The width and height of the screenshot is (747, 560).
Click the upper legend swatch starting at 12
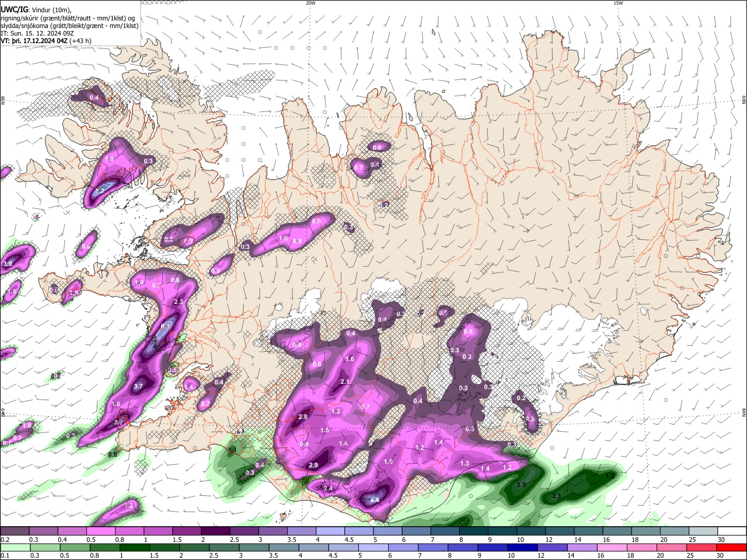(x=559, y=531)
